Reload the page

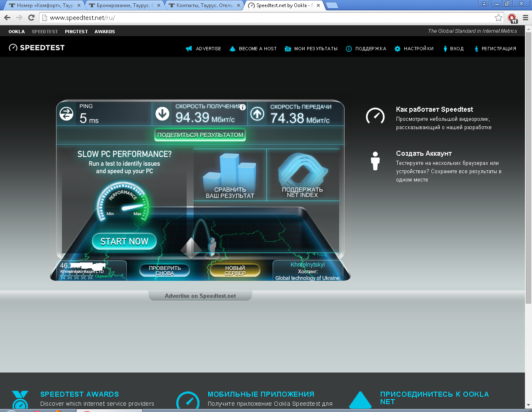[x=31, y=17]
